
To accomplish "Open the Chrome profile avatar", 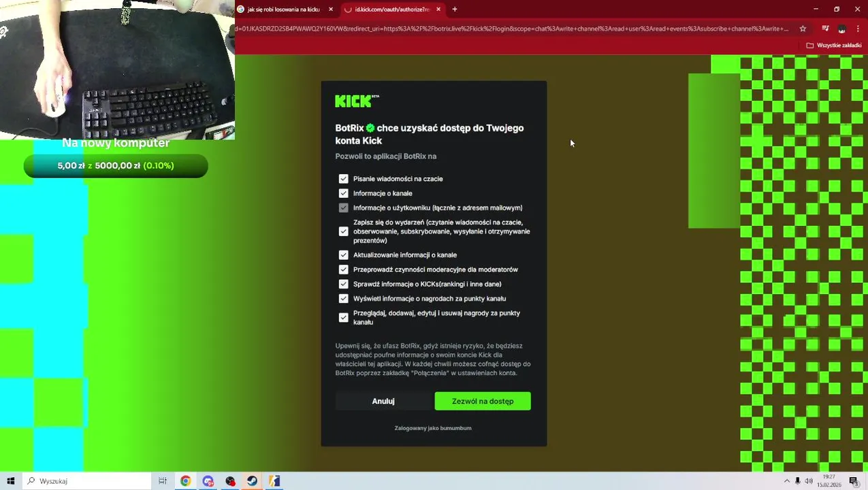I will pos(841,29).
